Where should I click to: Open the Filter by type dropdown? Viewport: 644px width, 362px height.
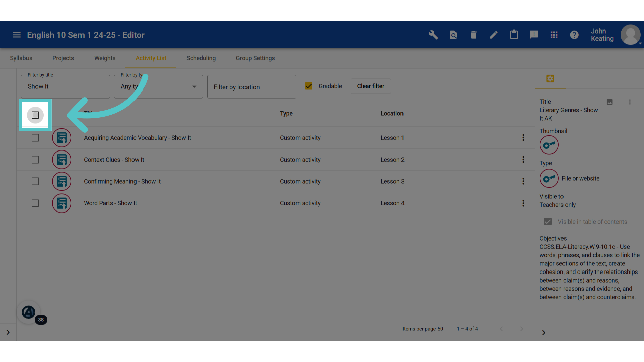coord(158,86)
